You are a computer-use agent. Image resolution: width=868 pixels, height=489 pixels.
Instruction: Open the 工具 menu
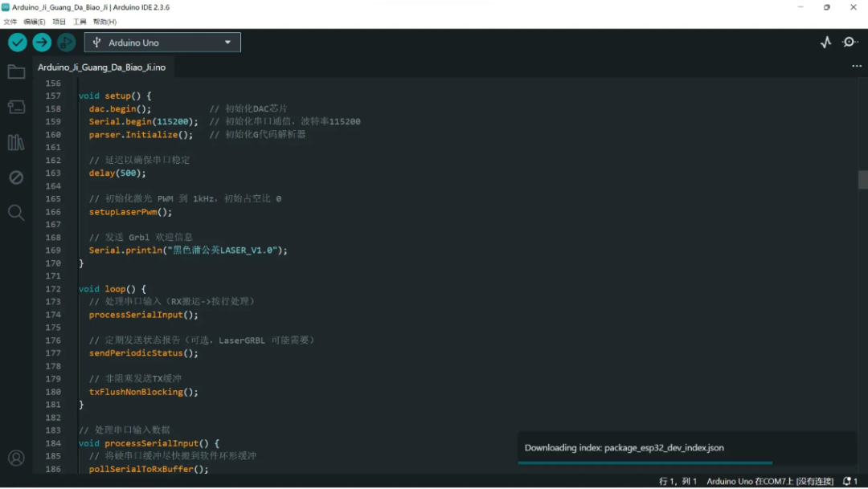pyautogui.click(x=80, y=22)
